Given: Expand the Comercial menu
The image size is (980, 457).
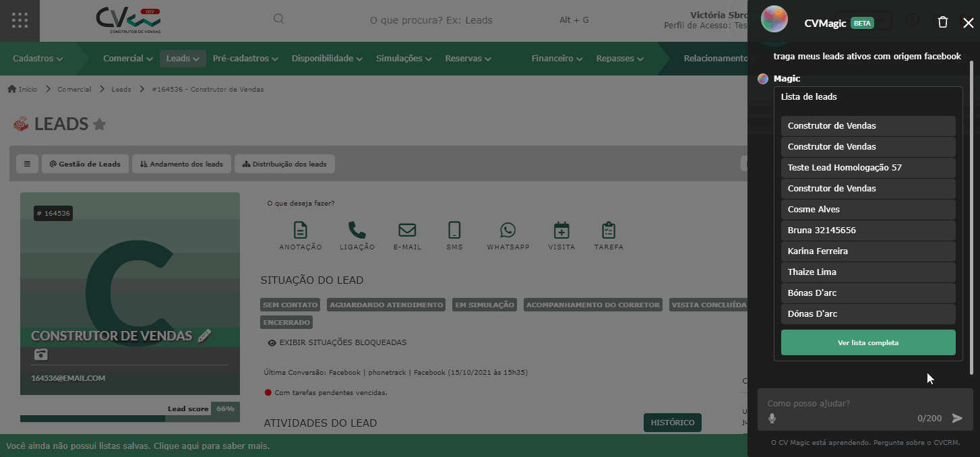Looking at the screenshot, I should pos(128,59).
